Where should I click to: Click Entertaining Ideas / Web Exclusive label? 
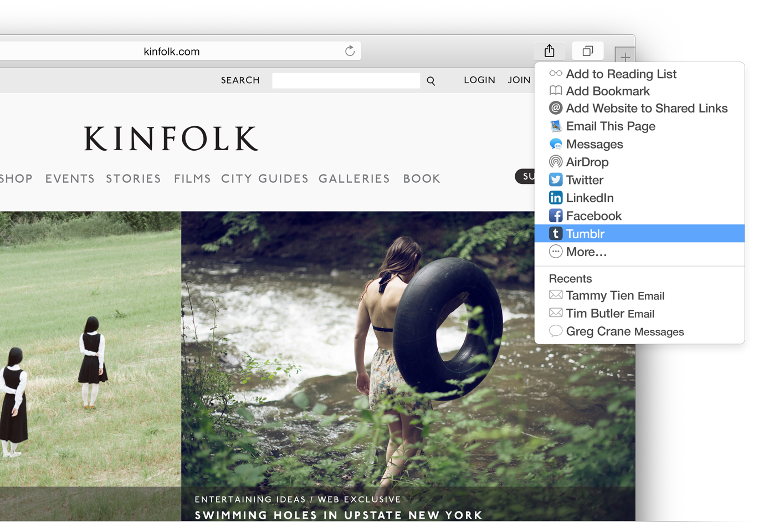point(298,499)
